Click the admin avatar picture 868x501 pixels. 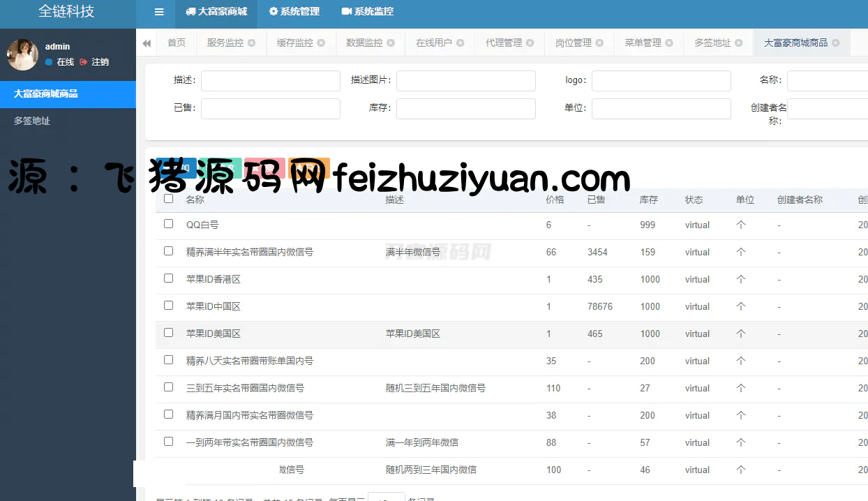pos(22,54)
